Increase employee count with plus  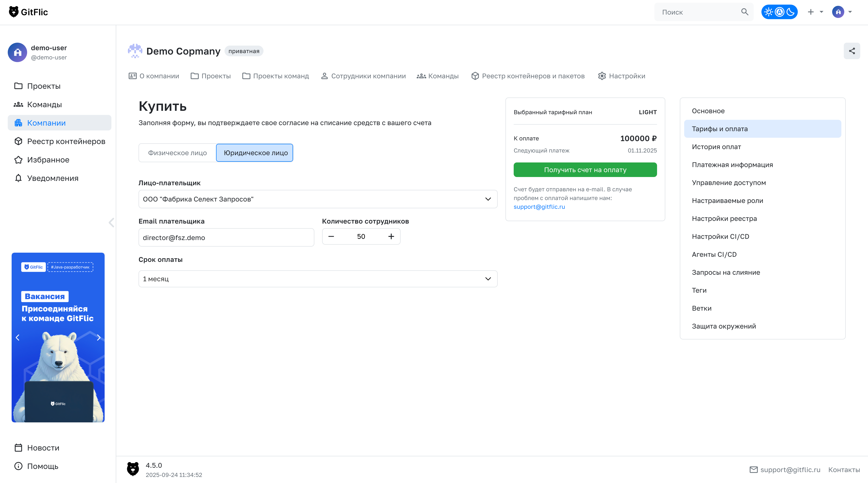[x=391, y=236]
